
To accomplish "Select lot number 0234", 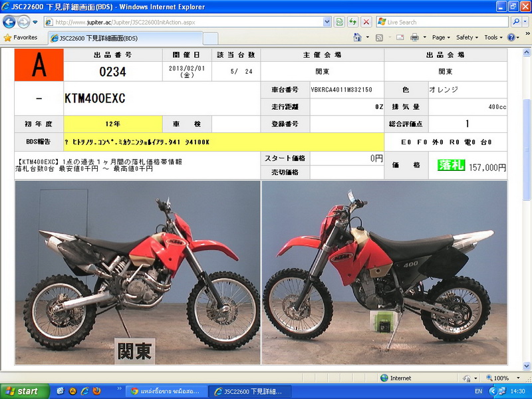I will tap(112, 72).
